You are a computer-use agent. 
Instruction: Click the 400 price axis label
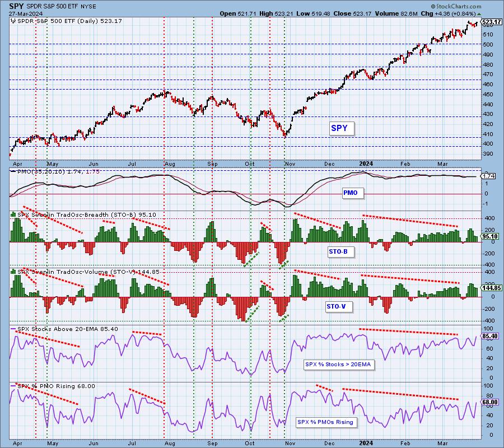click(488, 144)
